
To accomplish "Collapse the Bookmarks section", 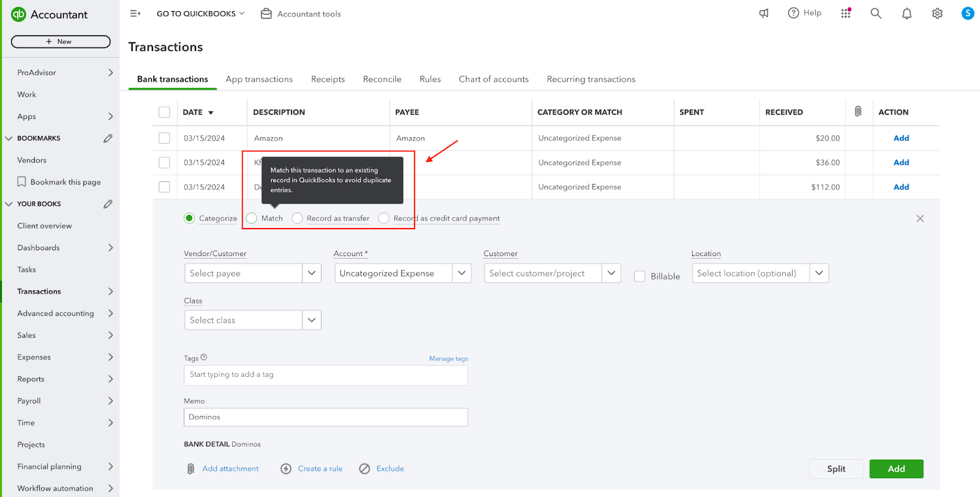I will [9, 138].
